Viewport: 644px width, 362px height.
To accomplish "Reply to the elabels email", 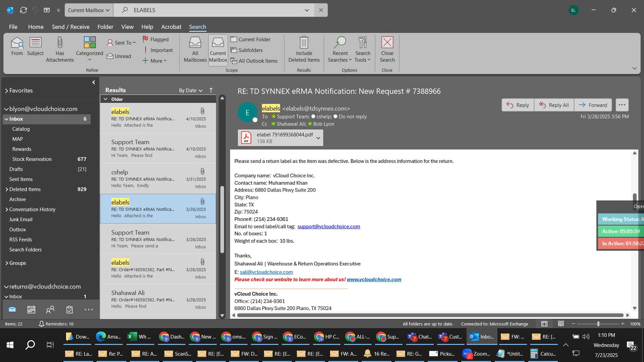I will tap(518, 105).
